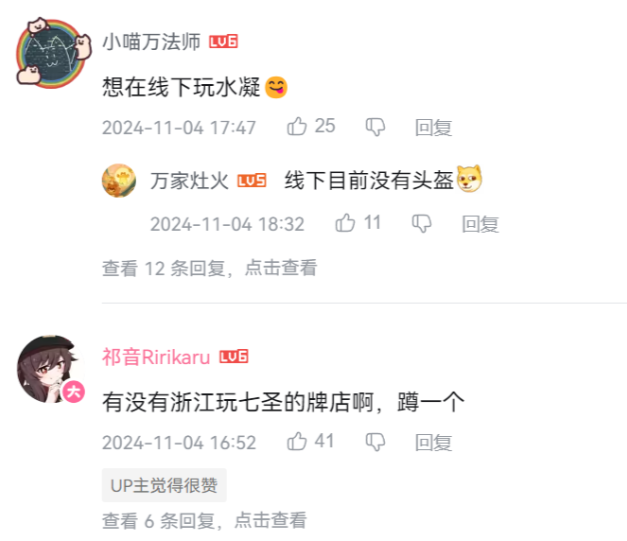Like the comment by 小喵万法师
This screenshot has height=541, width=627.
tap(297, 126)
